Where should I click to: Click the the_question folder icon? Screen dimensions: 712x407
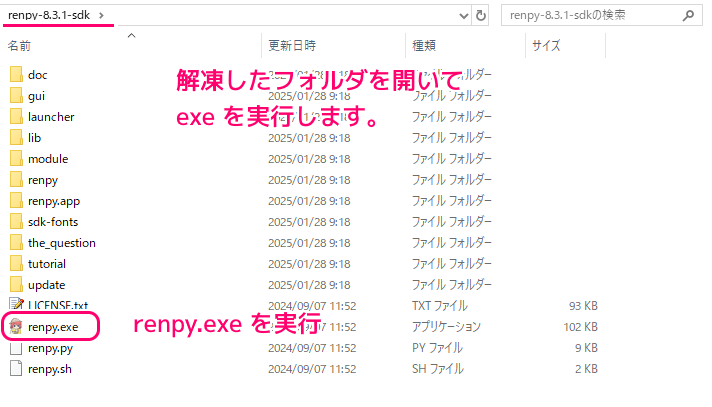tap(16, 243)
